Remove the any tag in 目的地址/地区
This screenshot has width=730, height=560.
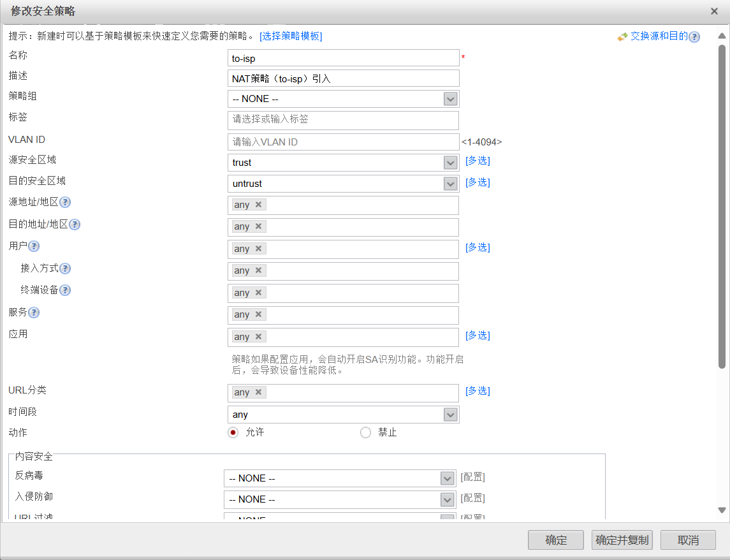258,226
